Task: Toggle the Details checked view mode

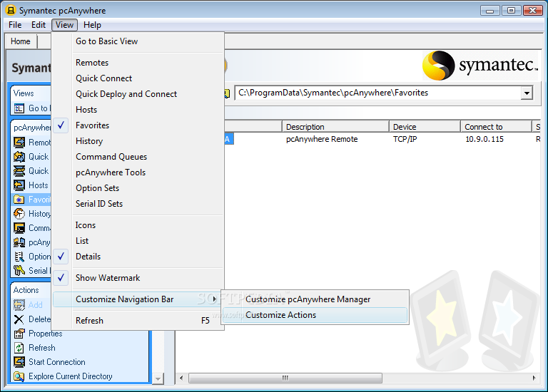Action: point(138,257)
